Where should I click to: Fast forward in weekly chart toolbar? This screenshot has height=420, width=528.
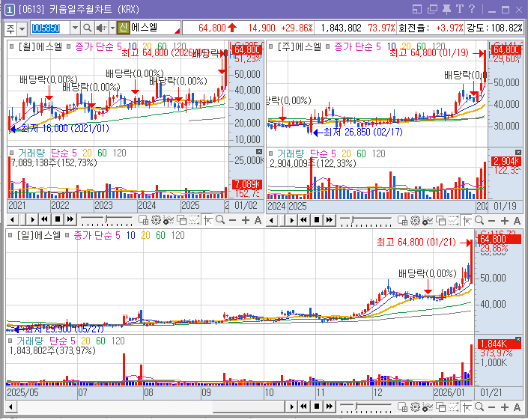coord(330,220)
